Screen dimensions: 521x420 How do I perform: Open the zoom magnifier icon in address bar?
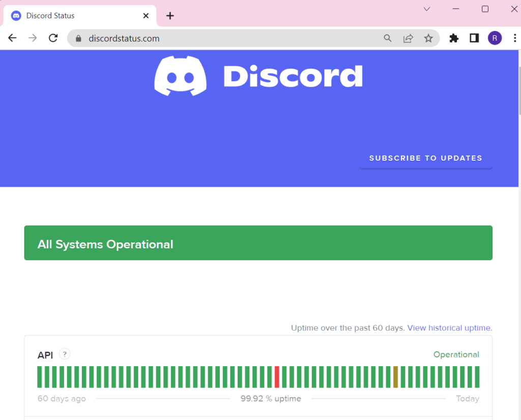[x=387, y=38]
